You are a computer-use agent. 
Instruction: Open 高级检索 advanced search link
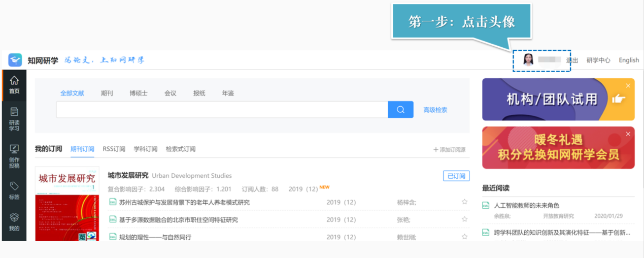click(435, 110)
